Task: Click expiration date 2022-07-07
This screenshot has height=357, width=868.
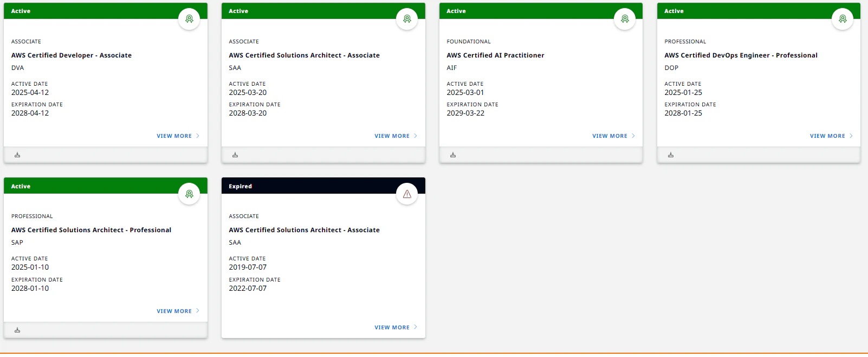Action: pos(248,289)
